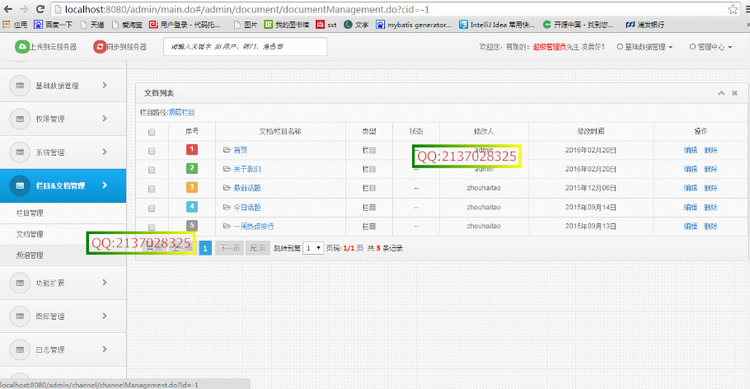The width and height of the screenshot is (750, 389).
Task: Tick the select-all checkbox in the table header
Action: coord(152,132)
